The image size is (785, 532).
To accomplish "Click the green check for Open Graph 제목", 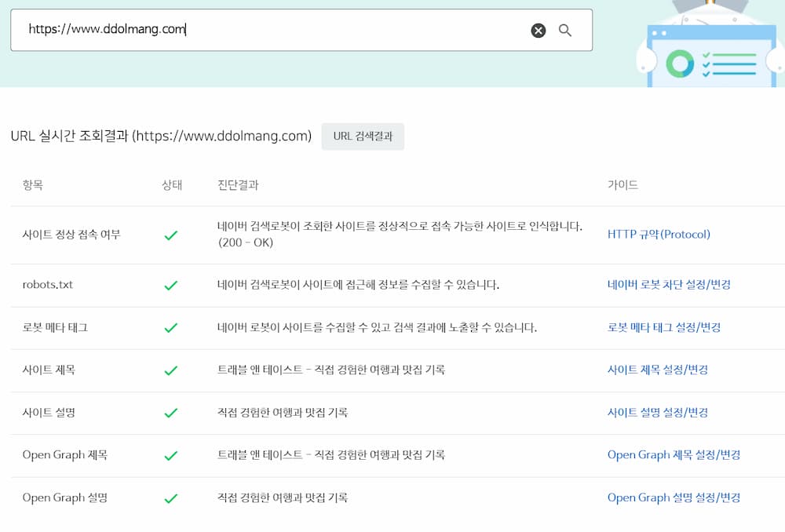I will tap(170, 455).
